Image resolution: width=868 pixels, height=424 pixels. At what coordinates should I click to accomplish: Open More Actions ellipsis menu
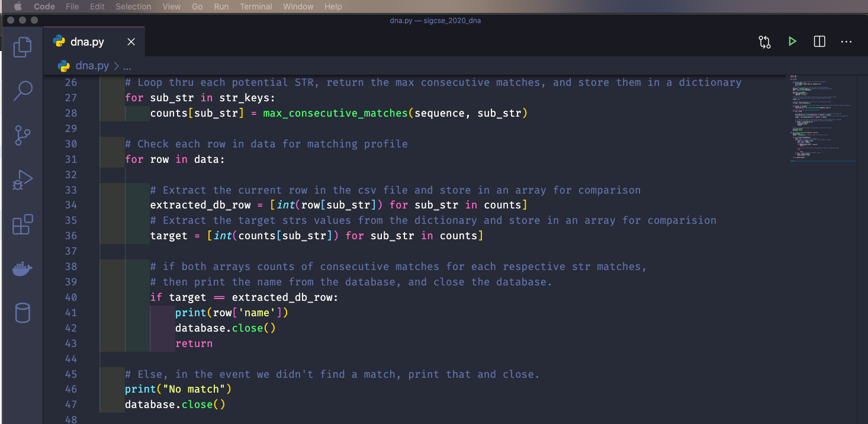[846, 41]
